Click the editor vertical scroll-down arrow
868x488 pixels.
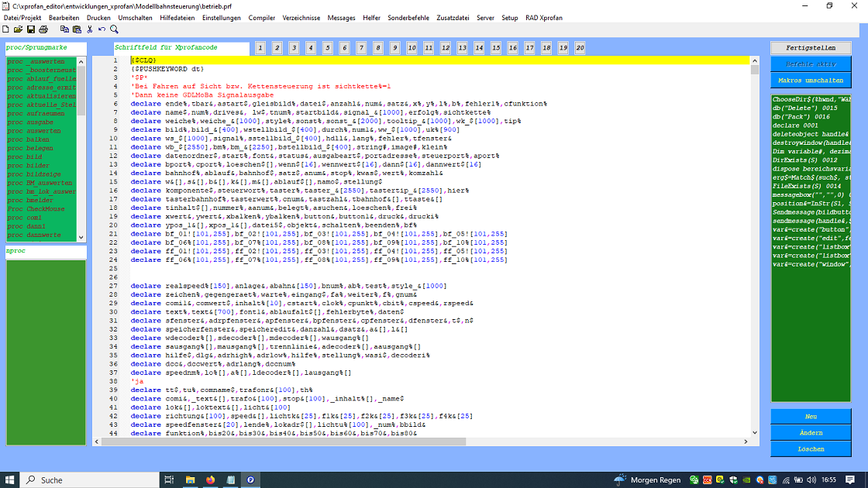point(755,433)
